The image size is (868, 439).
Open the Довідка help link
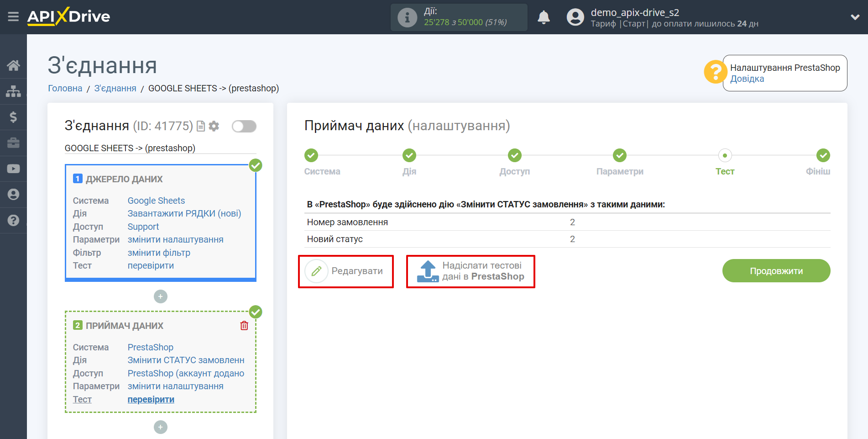click(x=747, y=79)
